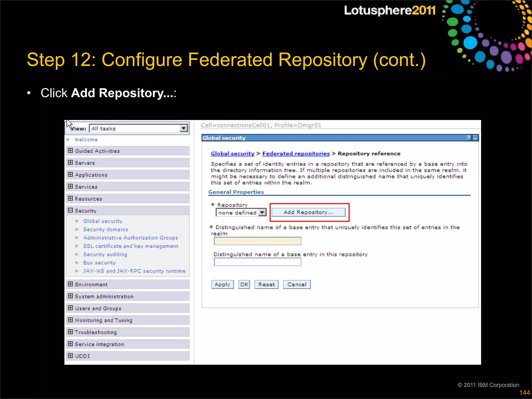532x399 pixels.
Task: Click the Servers section label
Action: coord(85,163)
